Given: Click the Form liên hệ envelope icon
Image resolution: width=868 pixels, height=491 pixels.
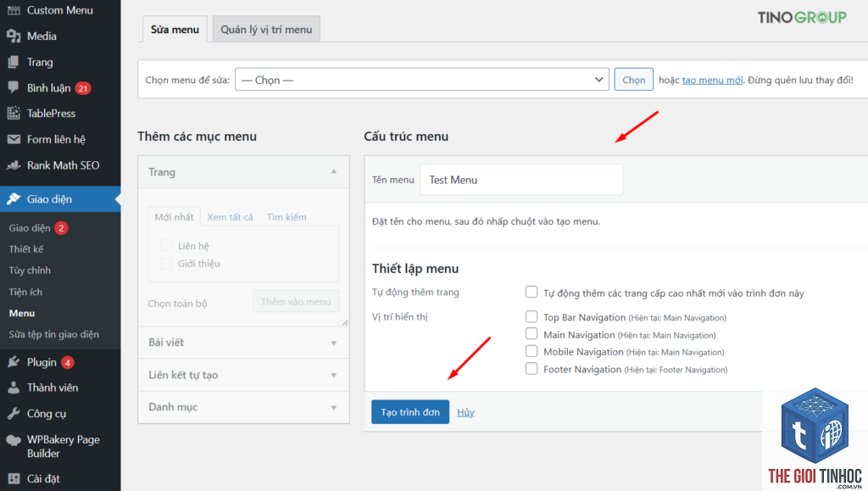Looking at the screenshot, I should [14, 139].
